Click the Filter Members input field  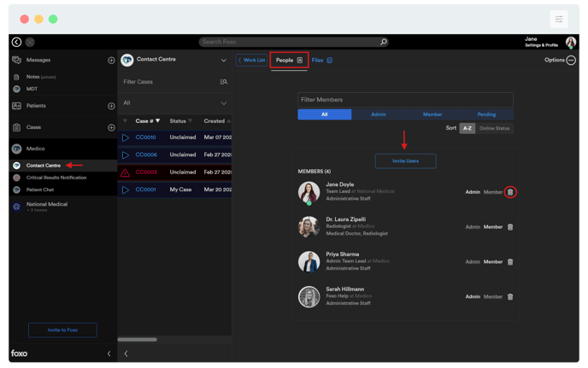405,100
